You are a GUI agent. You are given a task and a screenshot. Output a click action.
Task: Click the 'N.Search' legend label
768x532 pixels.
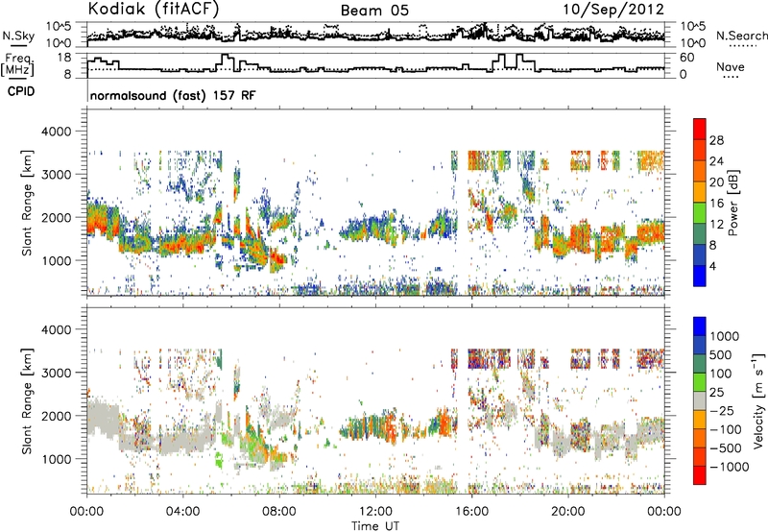point(741,36)
